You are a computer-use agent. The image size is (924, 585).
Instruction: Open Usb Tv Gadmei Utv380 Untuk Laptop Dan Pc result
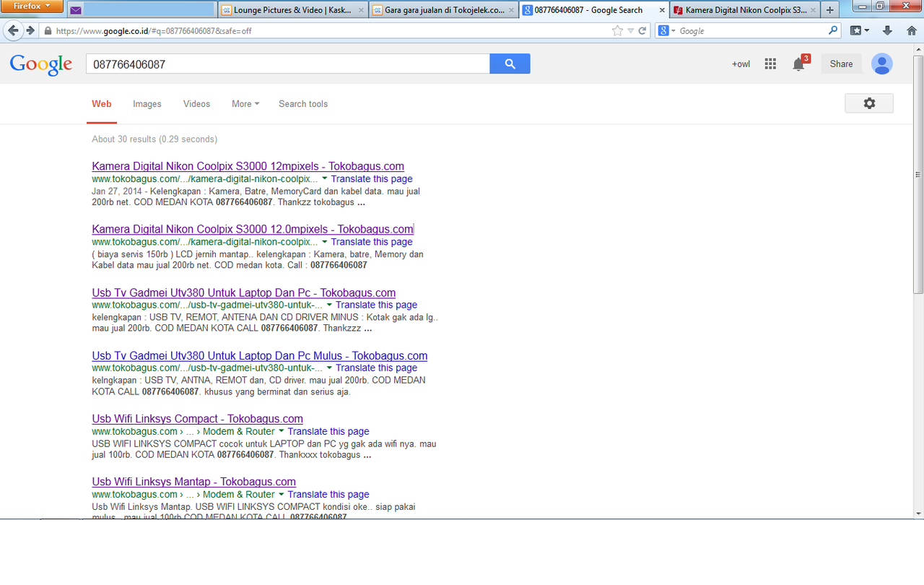point(244,292)
